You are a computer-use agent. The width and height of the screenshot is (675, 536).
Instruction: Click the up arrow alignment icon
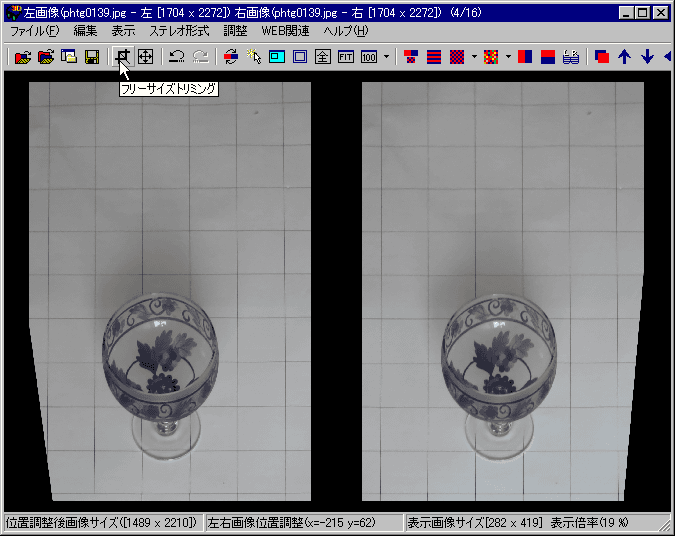point(625,57)
